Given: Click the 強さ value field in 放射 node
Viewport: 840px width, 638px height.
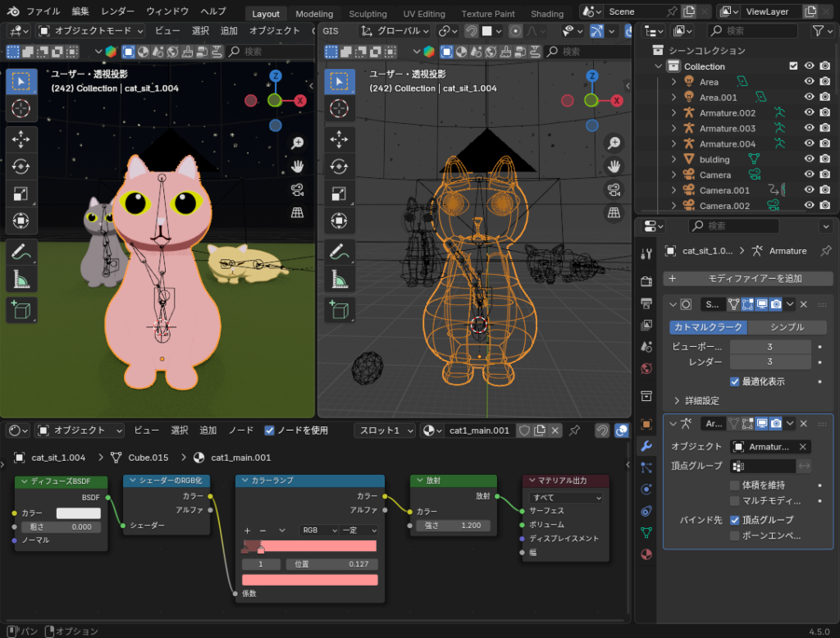Looking at the screenshot, I should click(x=453, y=526).
